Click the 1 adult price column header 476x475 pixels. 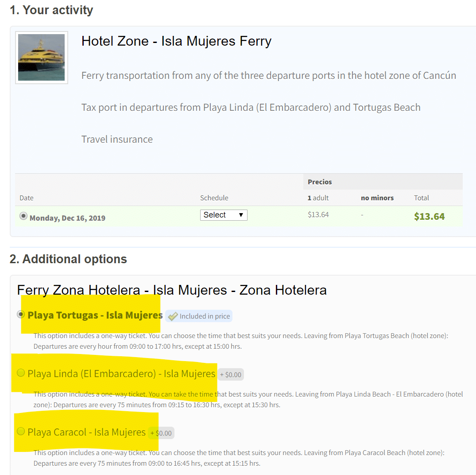pyautogui.click(x=318, y=198)
